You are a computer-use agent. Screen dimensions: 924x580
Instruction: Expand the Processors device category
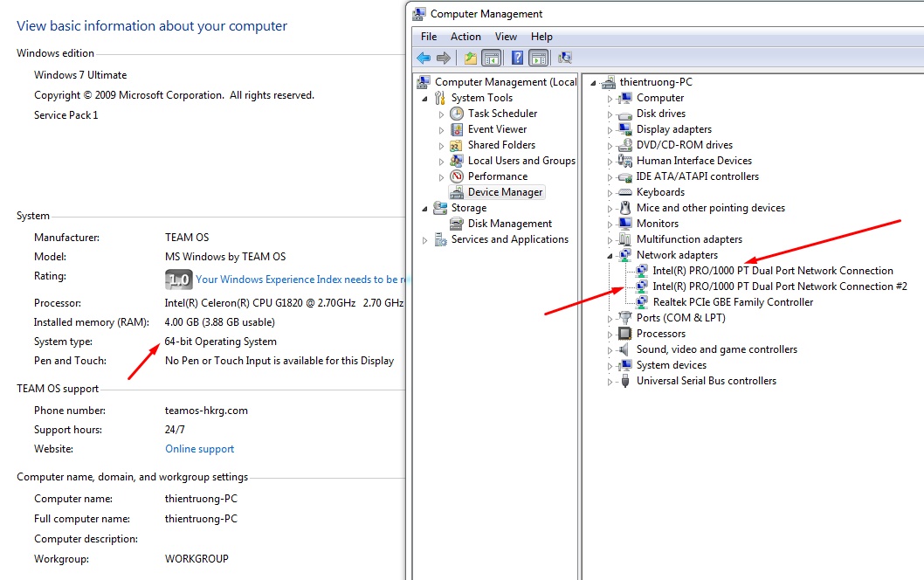610,335
